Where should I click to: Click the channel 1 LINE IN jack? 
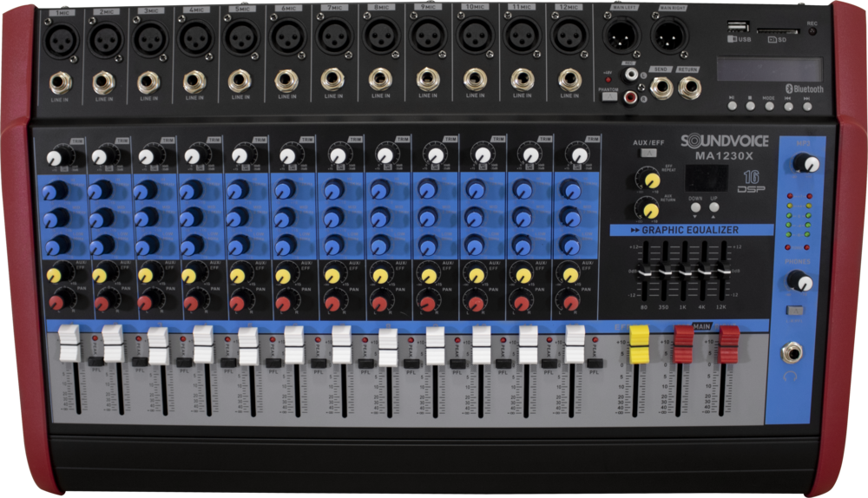pos(61,83)
